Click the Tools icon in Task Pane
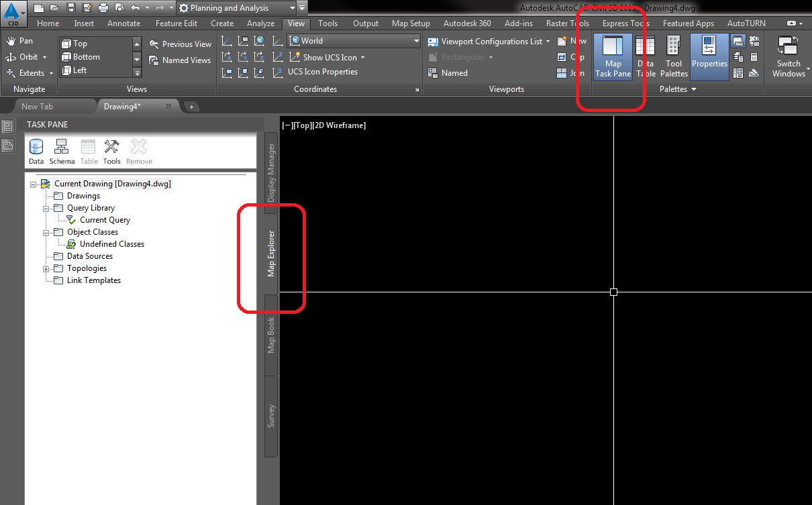This screenshot has height=505, width=812. click(x=111, y=152)
